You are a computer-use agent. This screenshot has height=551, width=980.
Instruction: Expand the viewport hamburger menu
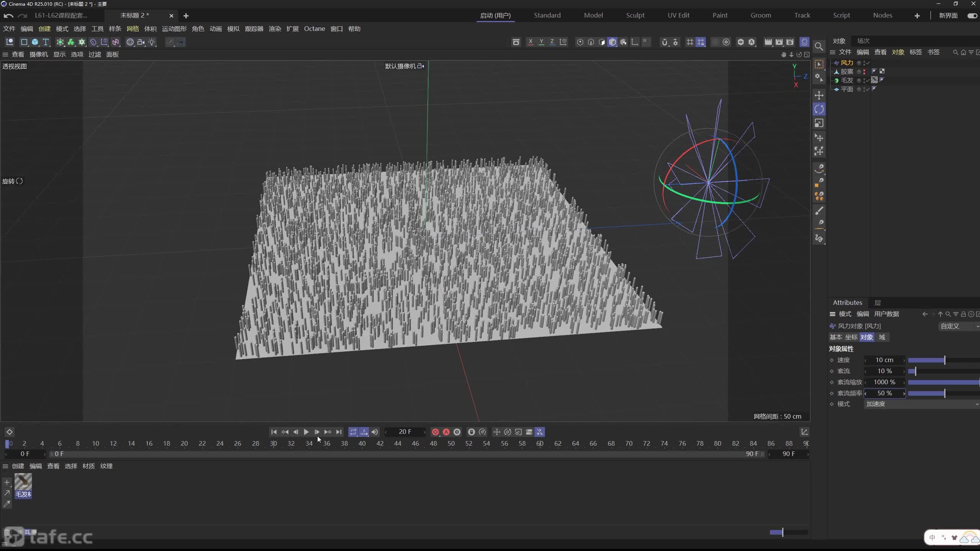click(5, 55)
